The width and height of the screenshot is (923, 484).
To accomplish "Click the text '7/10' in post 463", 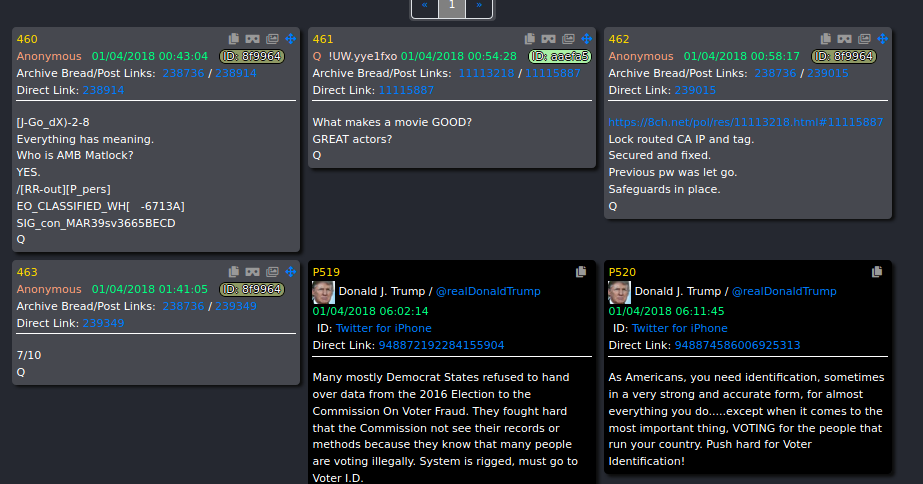I will coord(29,355).
